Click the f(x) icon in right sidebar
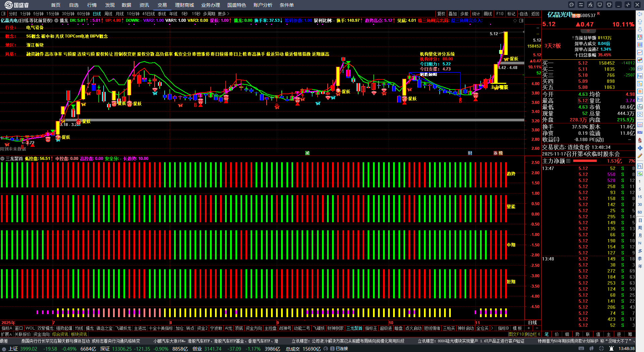Image resolution: width=644 pixels, height=352 pixels. [x=640, y=107]
